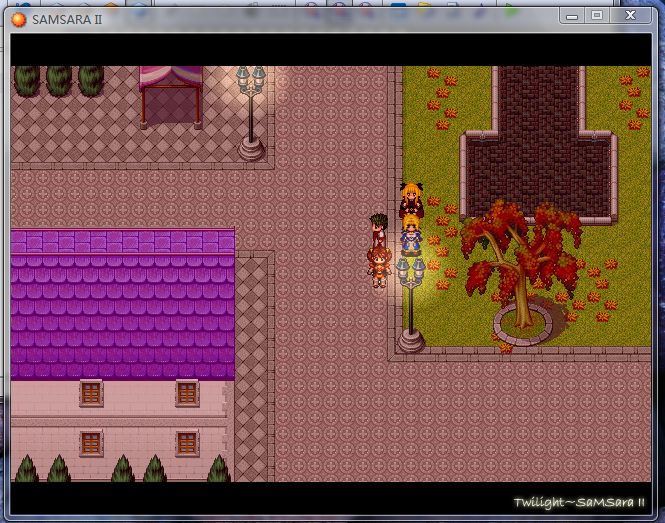Viewport: 665px width, 523px height.
Task: Close the SAMSARA II game window
Action: (630, 16)
